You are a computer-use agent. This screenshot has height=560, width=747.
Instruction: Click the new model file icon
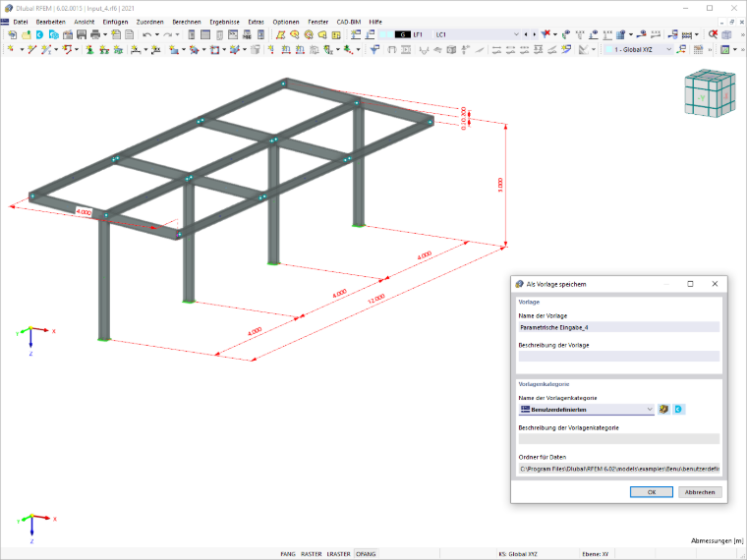tap(13, 34)
